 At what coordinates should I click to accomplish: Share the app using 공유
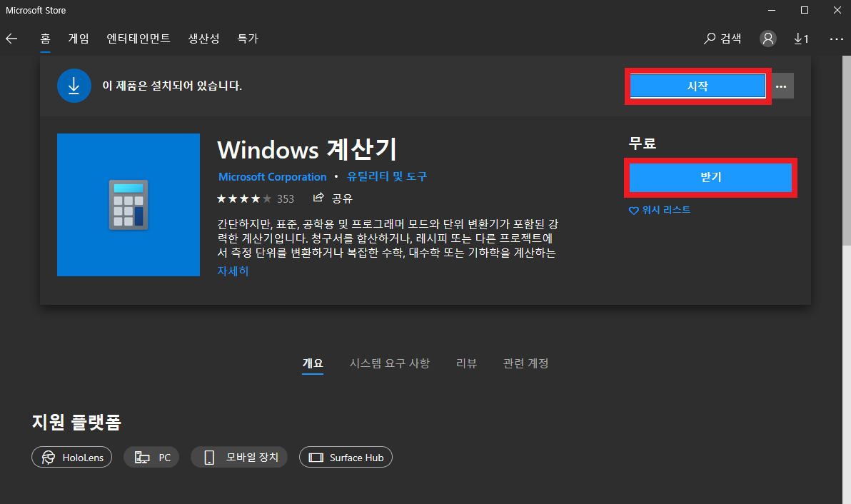coord(333,198)
